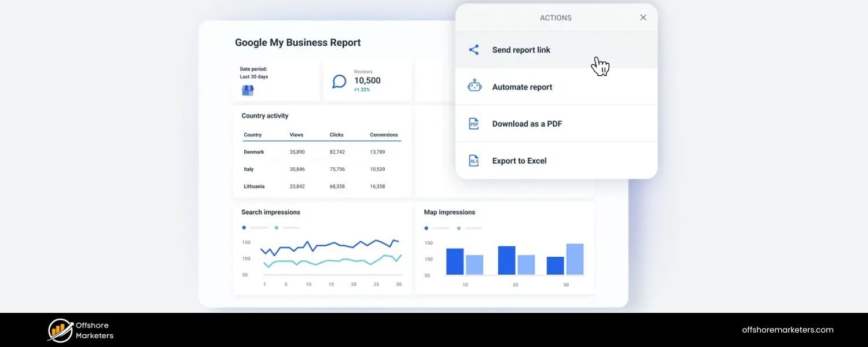This screenshot has width=868, height=347.
Task: Sort by the Conversions column header
Action: click(384, 135)
